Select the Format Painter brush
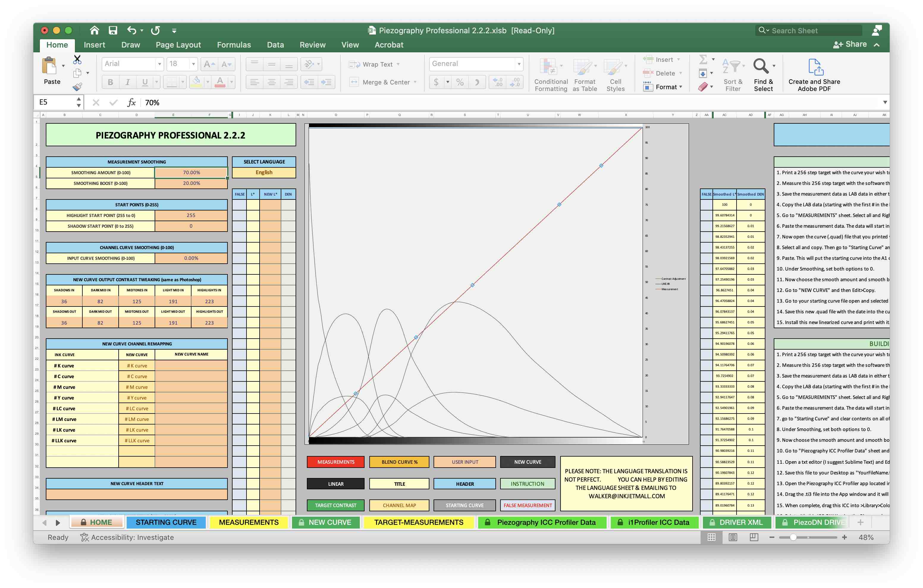The image size is (923, 588). pyautogui.click(x=77, y=87)
